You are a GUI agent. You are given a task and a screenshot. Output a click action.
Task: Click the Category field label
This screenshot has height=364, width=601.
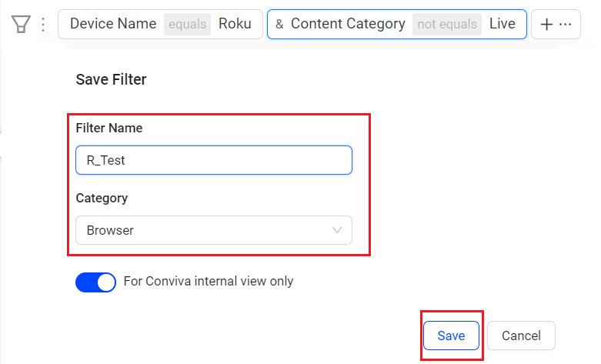(x=102, y=198)
